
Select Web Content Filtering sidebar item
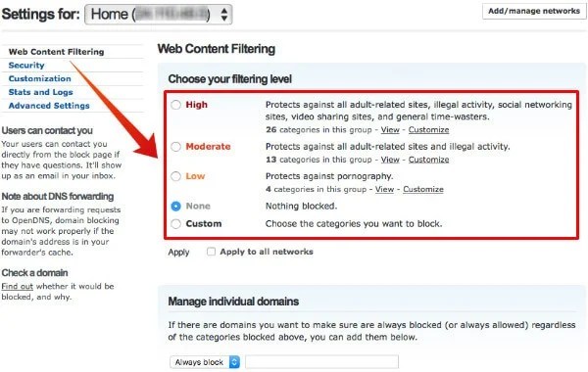coord(56,52)
